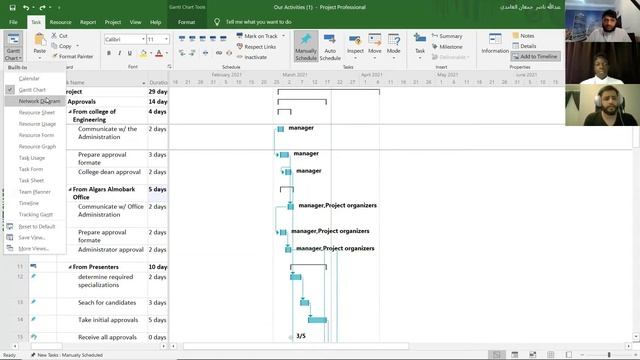Select Calendar view from menu
The image size is (640, 360).
(x=29, y=78)
